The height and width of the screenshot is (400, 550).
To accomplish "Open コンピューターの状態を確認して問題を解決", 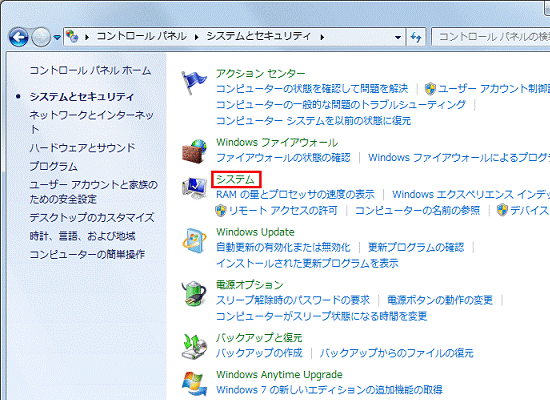I will [x=312, y=89].
